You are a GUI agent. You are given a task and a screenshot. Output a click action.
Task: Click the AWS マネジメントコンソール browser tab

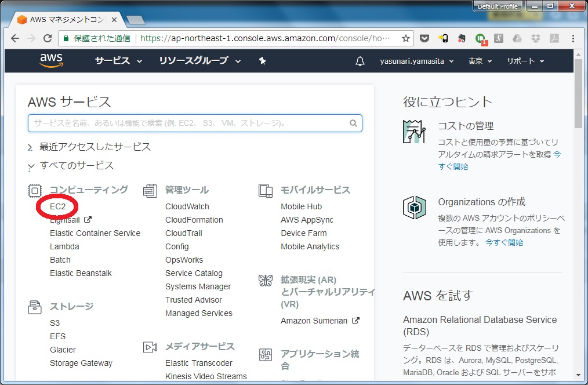[x=67, y=20]
